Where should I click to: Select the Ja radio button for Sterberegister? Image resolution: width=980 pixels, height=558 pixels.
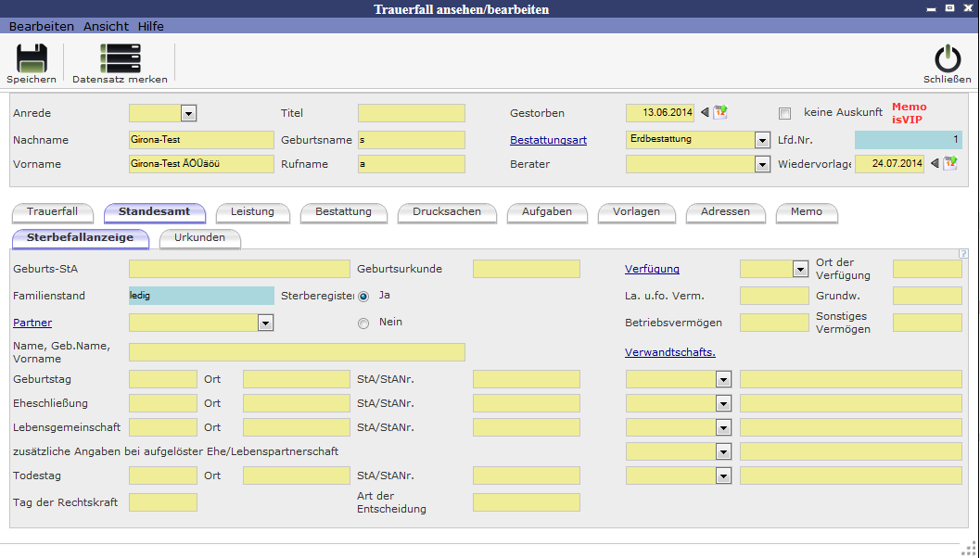(x=363, y=296)
